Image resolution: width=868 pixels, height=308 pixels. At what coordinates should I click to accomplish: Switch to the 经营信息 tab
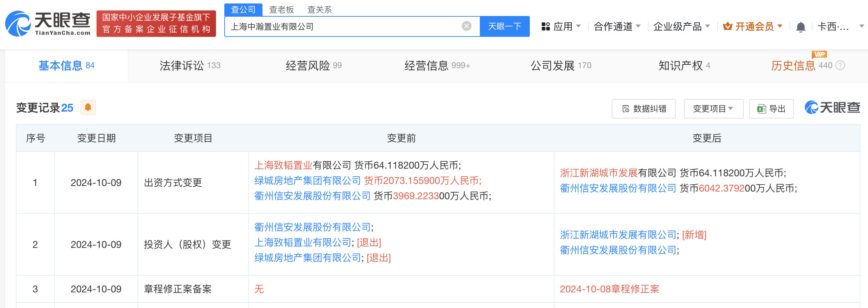pos(437,65)
